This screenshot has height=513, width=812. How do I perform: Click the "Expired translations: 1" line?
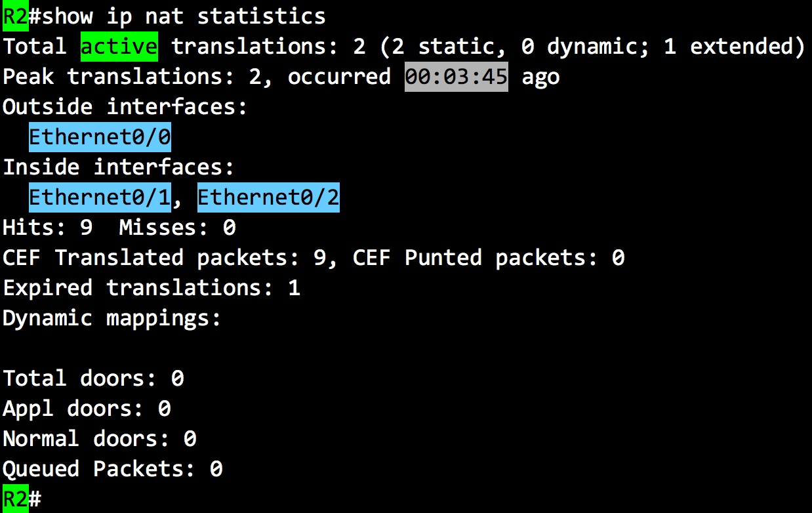click(151, 288)
